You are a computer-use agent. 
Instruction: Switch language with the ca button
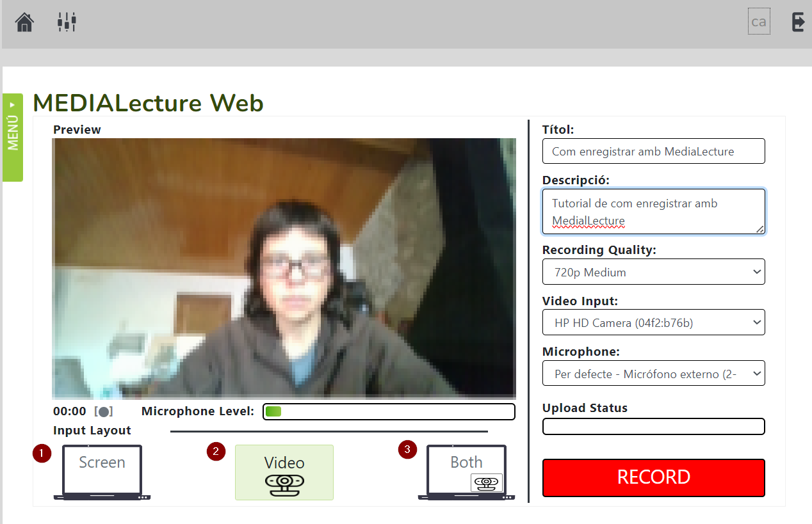[759, 22]
